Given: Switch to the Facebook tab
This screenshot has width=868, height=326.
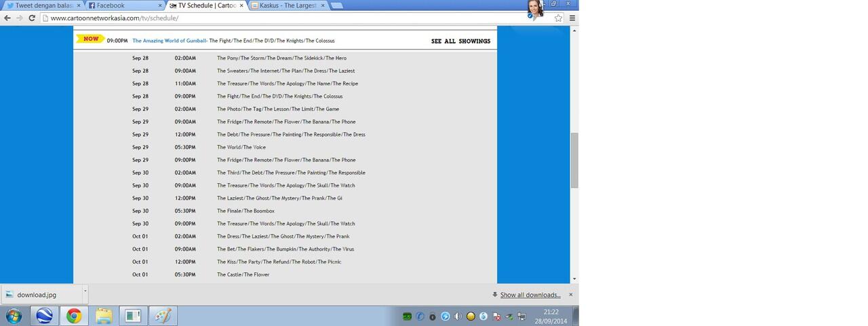Looking at the screenshot, I should 123,5.
